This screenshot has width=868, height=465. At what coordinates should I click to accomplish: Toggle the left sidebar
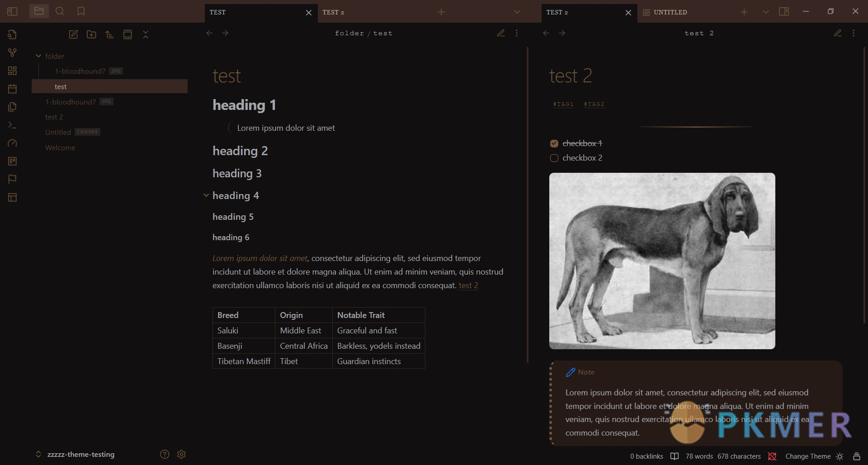pyautogui.click(x=12, y=11)
